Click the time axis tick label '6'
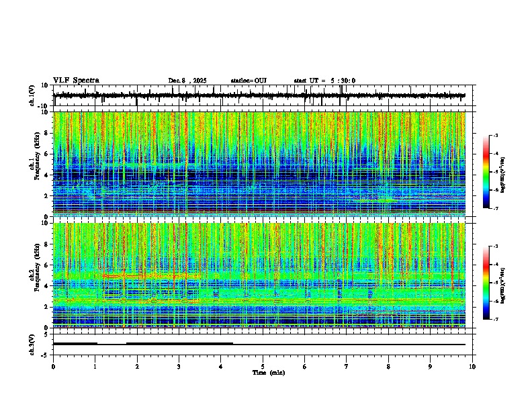 point(305,367)
